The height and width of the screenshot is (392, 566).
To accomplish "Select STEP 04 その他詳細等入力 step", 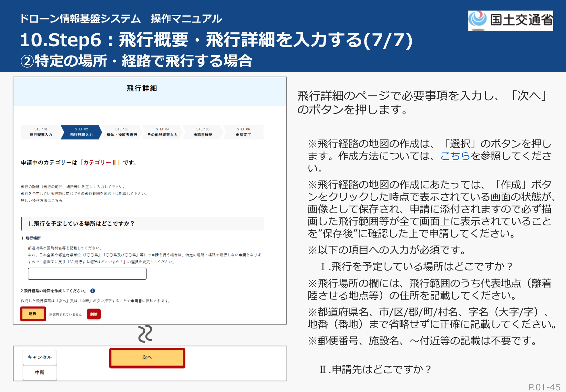I will pyautogui.click(x=162, y=132).
